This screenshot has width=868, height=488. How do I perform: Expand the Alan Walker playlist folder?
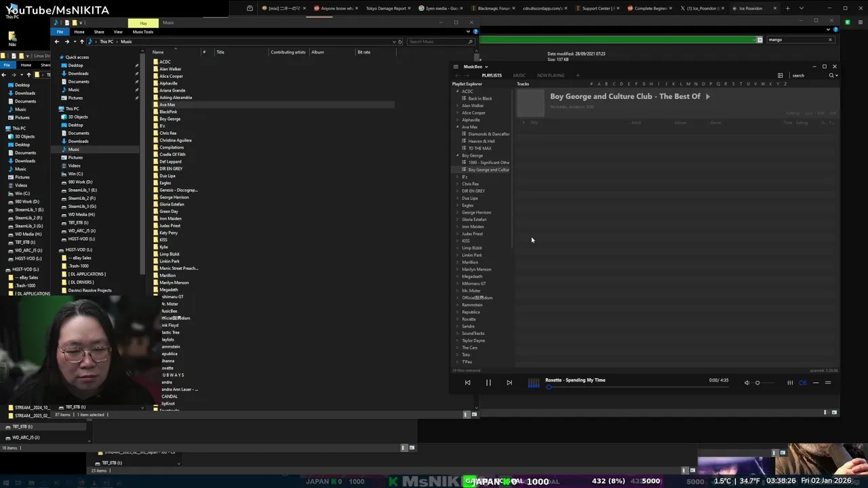click(x=457, y=106)
